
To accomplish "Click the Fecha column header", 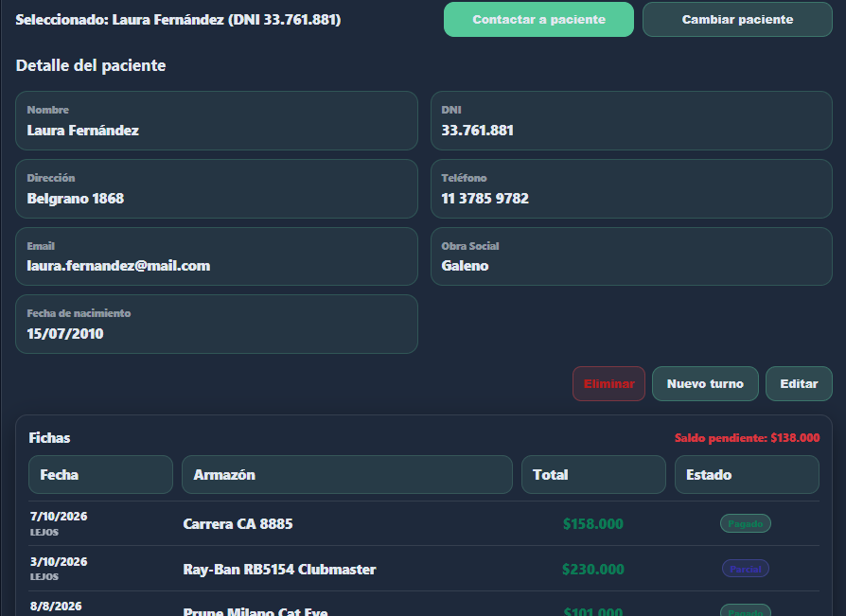I will pos(101,475).
